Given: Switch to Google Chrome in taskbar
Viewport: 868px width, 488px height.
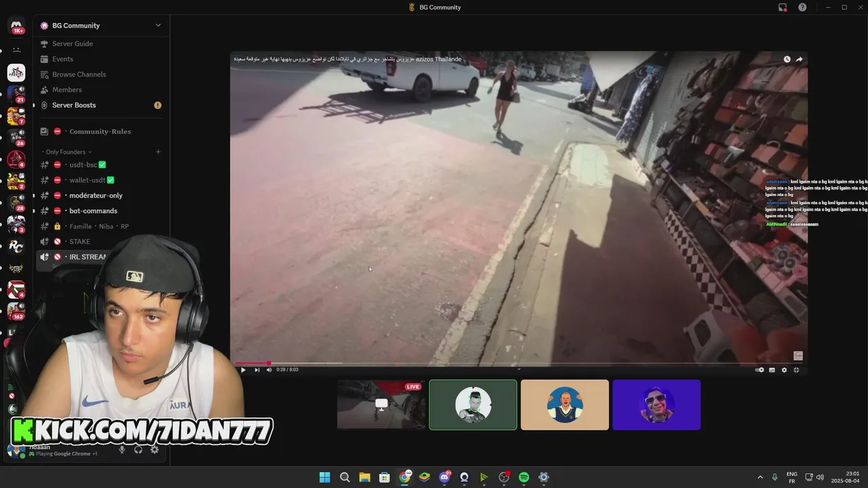Looking at the screenshot, I should pyautogui.click(x=405, y=477).
